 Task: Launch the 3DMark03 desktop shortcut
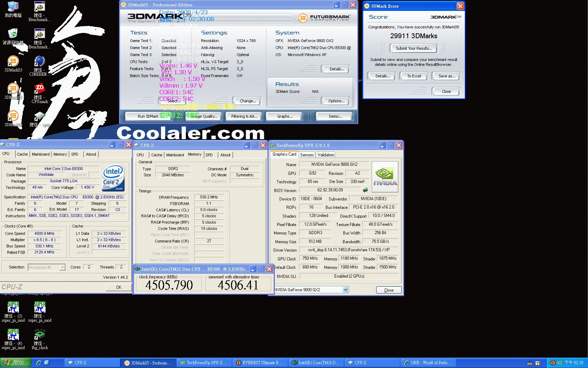pos(13,63)
